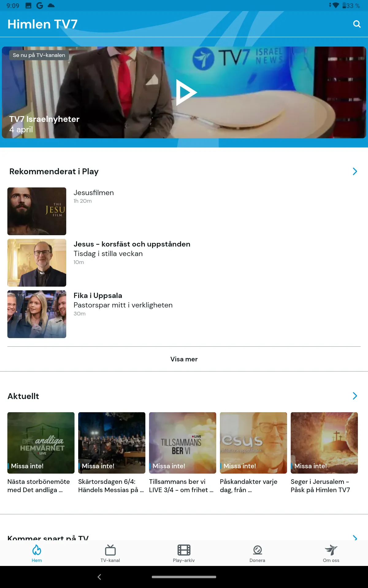Tap Påskandakter varje dag caption

point(249,486)
